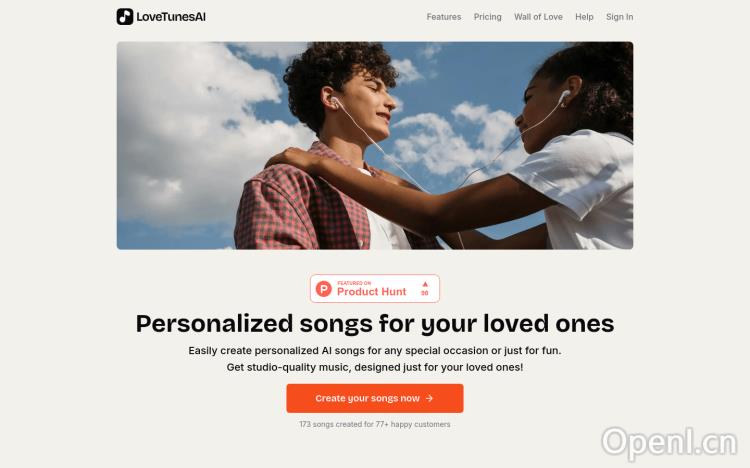Click the 173 songs created stats text

coord(375,424)
